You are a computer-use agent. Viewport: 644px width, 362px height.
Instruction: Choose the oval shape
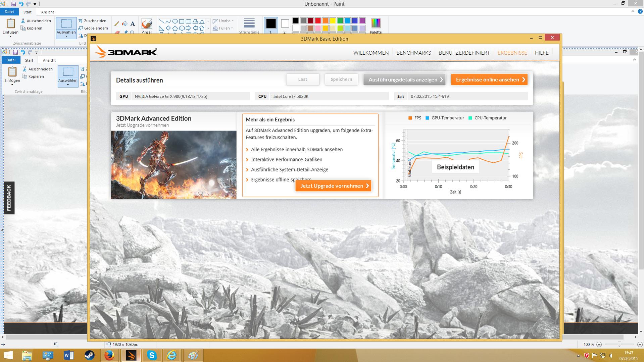(x=175, y=21)
